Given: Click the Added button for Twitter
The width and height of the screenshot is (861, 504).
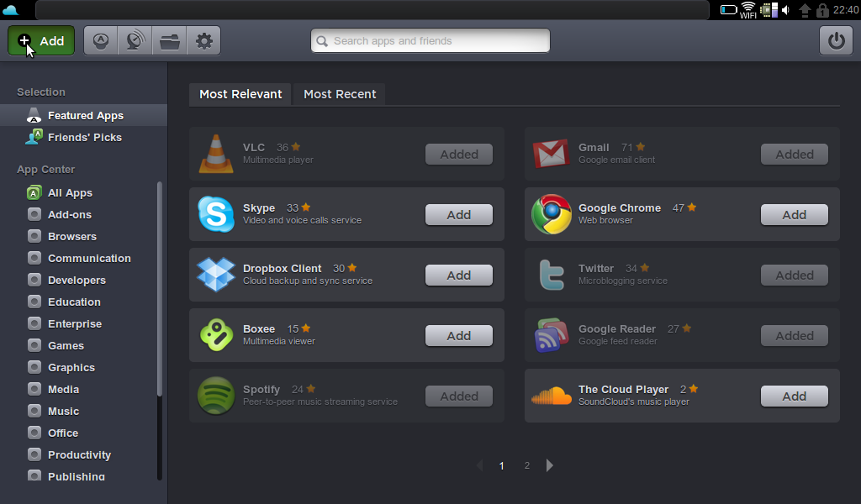Looking at the screenshot, I should click(x=794, y=275).
